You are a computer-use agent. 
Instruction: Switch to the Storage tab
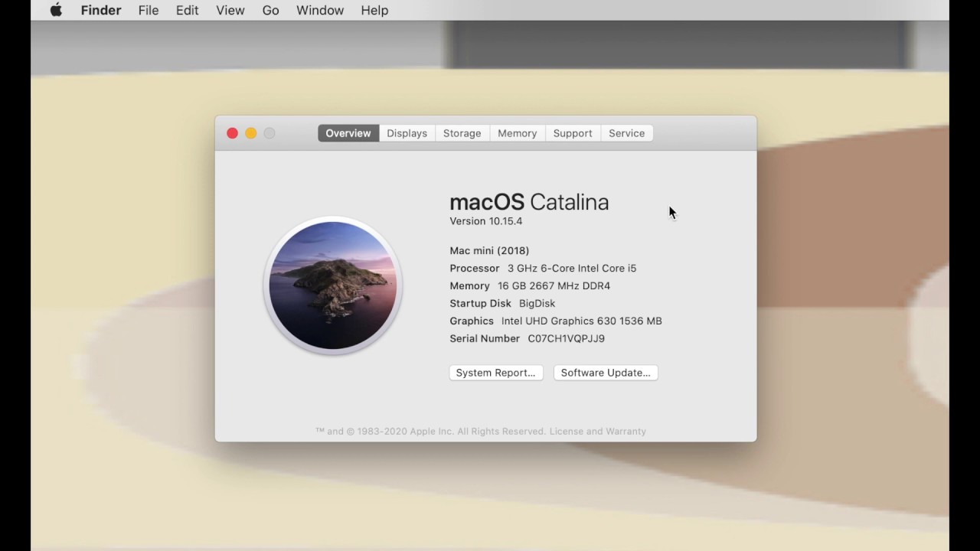tap(462, 133)
